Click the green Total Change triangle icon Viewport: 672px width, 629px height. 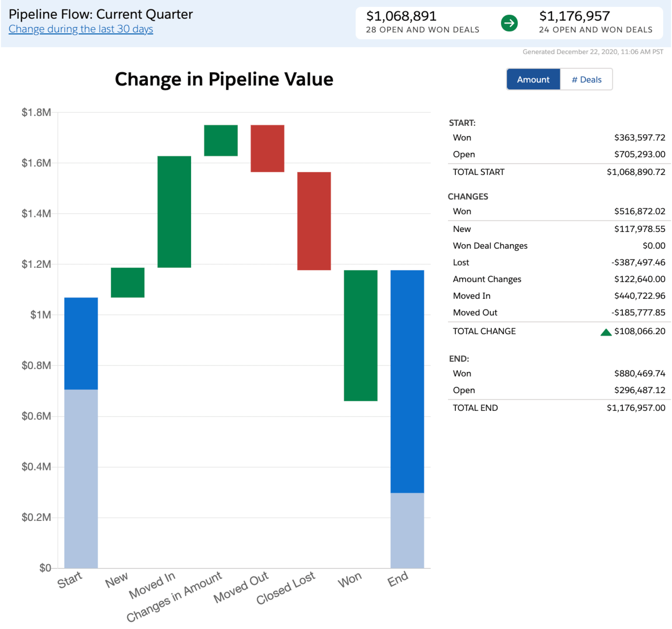(606, 332)
